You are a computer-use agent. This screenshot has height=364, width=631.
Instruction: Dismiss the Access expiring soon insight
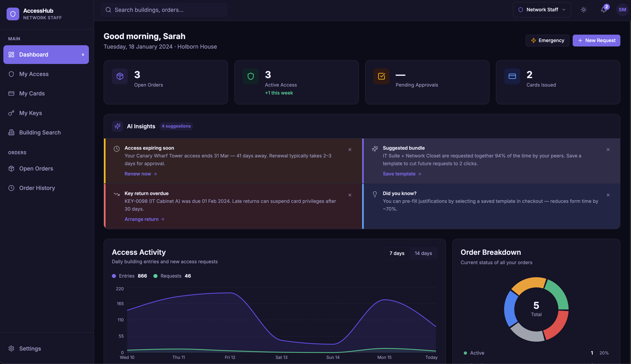[x=350, y=149]
